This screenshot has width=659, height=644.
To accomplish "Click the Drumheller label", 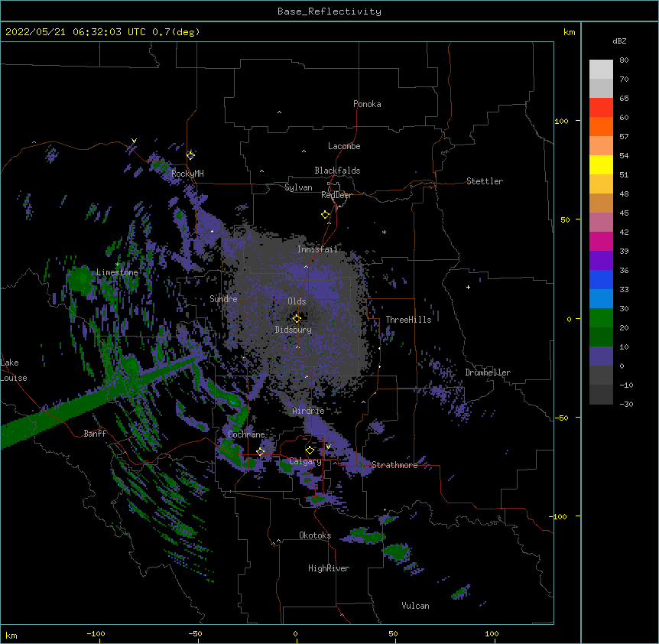I will [488, 372].
